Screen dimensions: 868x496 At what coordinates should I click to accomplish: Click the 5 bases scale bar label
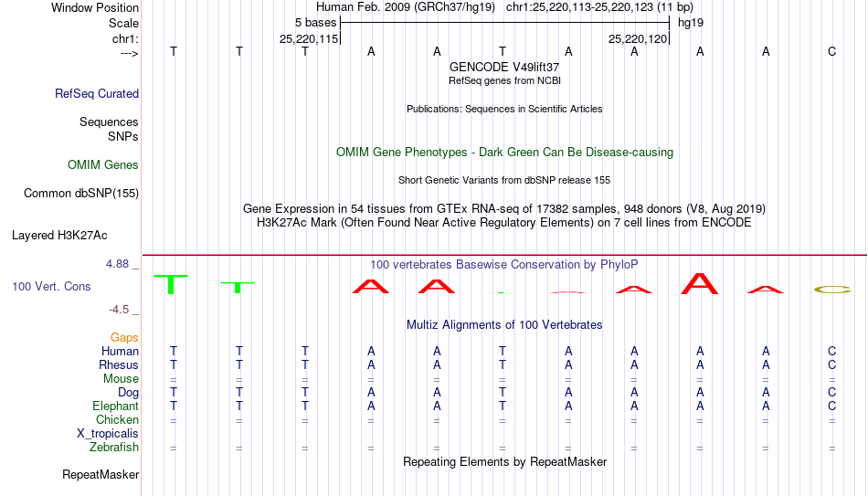[315, 23]
